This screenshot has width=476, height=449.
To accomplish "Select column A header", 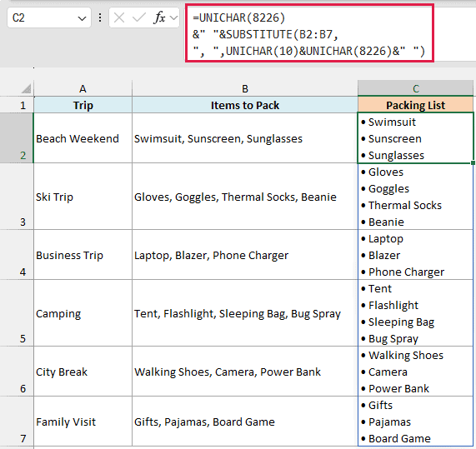I will 83,88.
